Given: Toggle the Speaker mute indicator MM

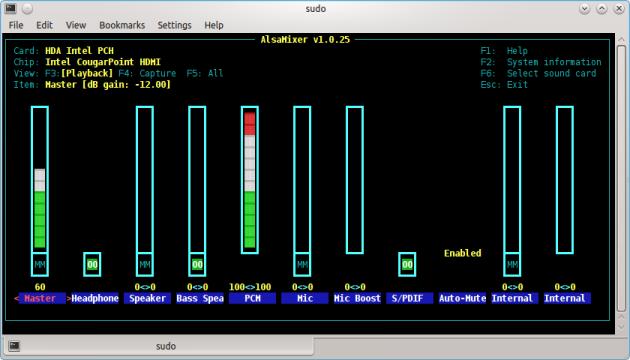Looking at the screenshot, I should point(145,265).
